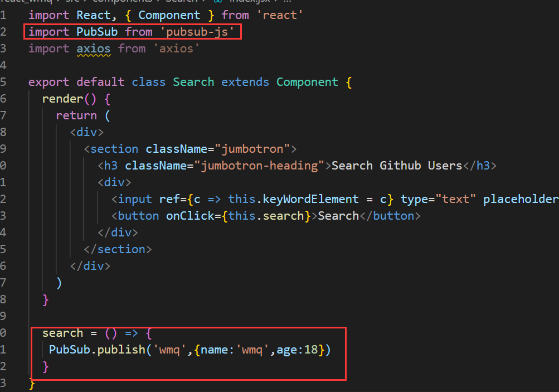Click this.search inside the onClick handler
The width and height of the screenshot is (559, 392).
click(x=266, y=216)
